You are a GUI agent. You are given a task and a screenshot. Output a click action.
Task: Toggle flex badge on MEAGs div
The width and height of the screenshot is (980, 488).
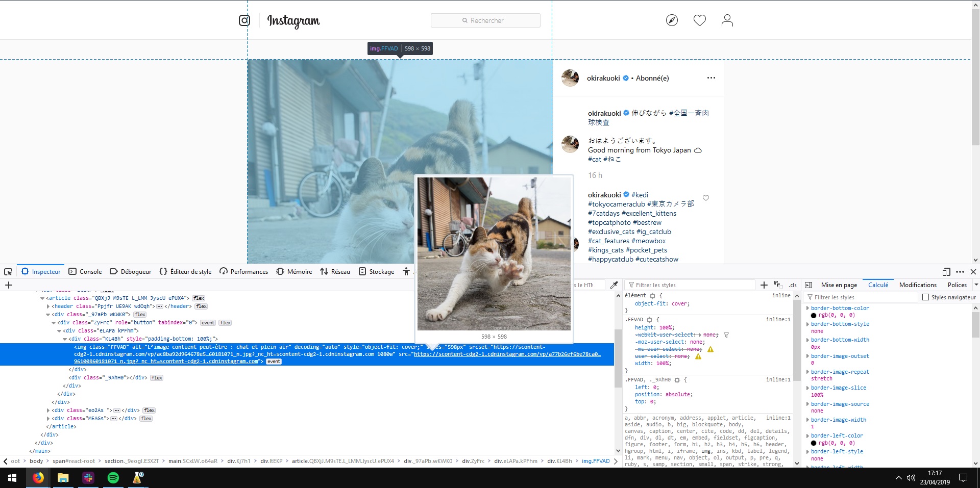pos(146,419)
